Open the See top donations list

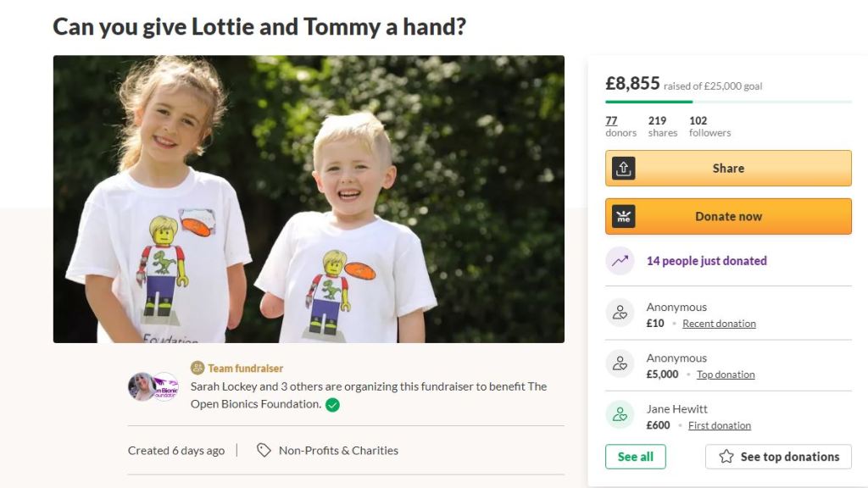(778, 457)
